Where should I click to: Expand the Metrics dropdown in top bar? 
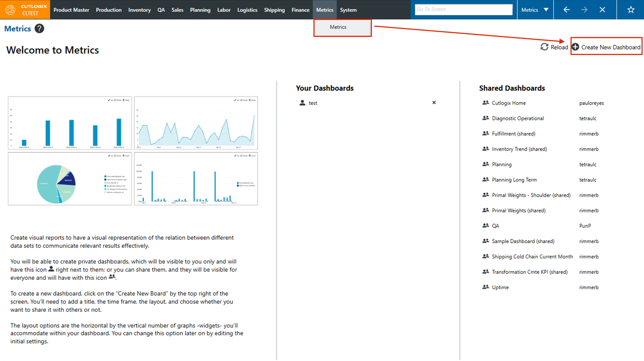pos(535,10)
